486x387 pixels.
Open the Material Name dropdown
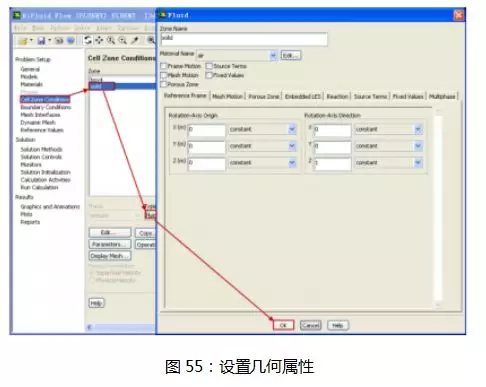click(273, 55)
